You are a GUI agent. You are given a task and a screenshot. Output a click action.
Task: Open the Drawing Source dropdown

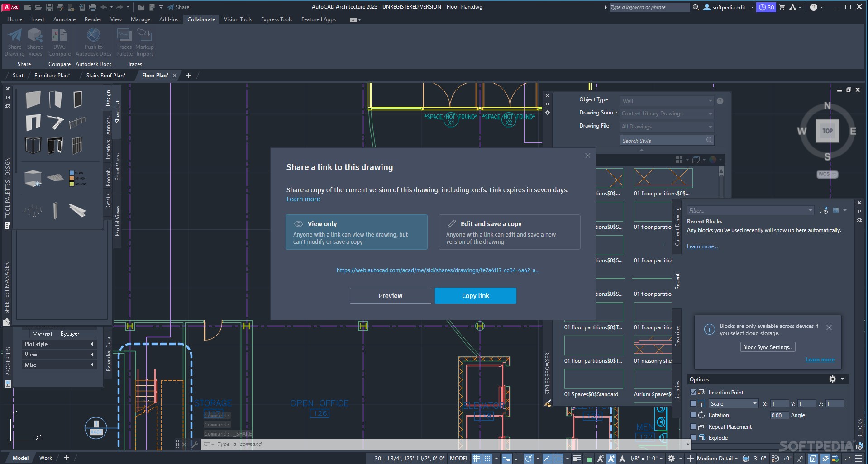pyautogui.click(x=667, y=114)
